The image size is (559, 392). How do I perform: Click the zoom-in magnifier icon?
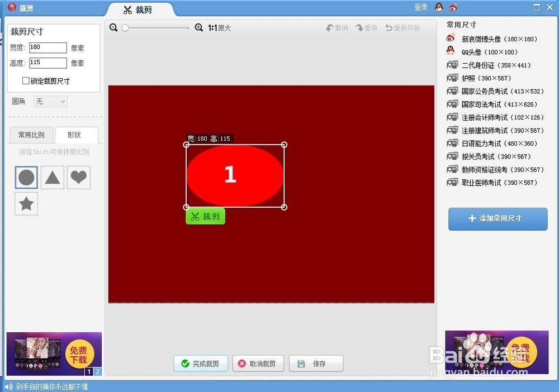click(x=199, y=27)
